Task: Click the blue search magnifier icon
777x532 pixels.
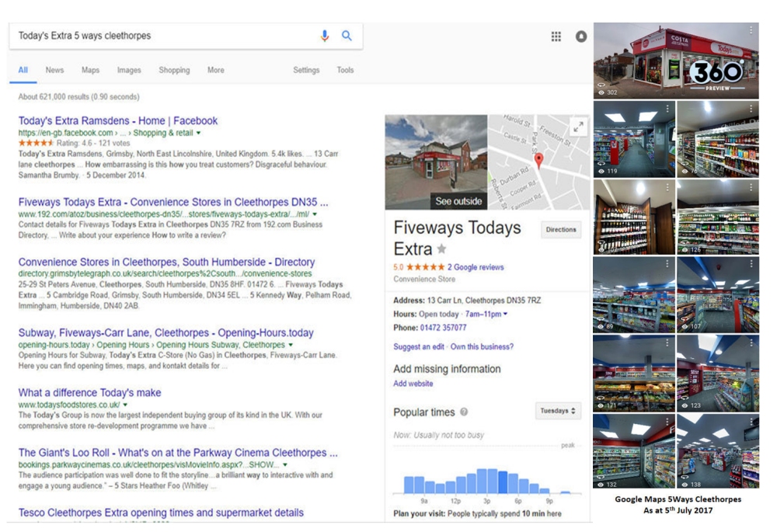Action: [347, 36]
